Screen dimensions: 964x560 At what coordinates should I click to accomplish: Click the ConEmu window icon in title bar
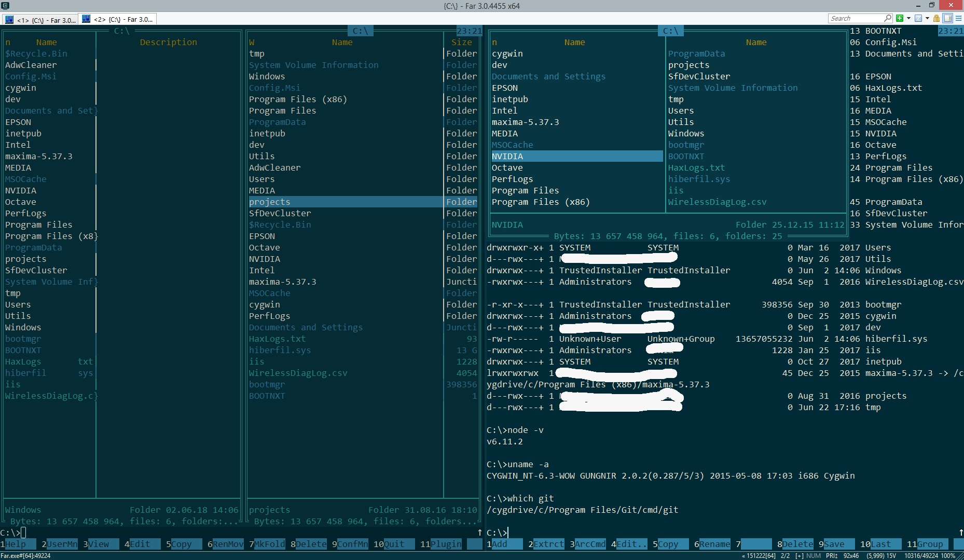point(5,6)
